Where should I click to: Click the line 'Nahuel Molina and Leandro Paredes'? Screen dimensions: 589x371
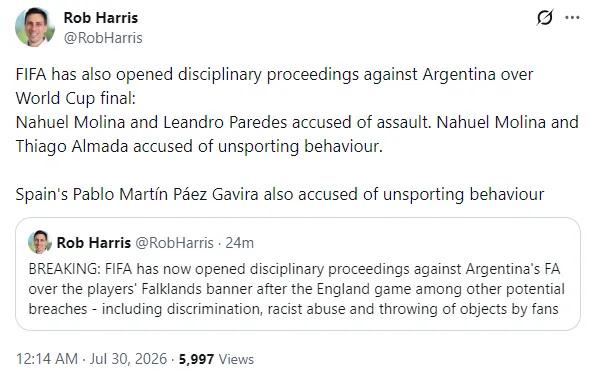(x=297, y=122)
